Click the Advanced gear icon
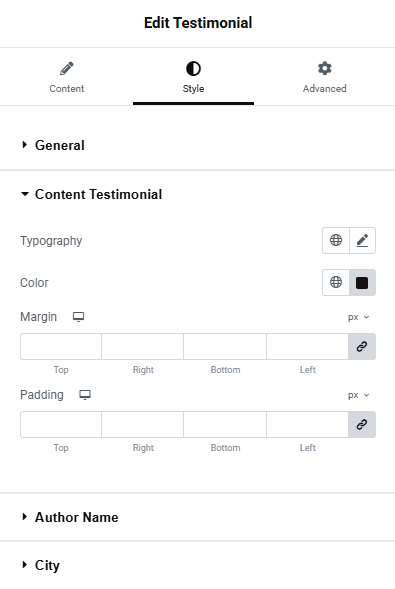Screen dimensions: 395x589 pos(325,68)
